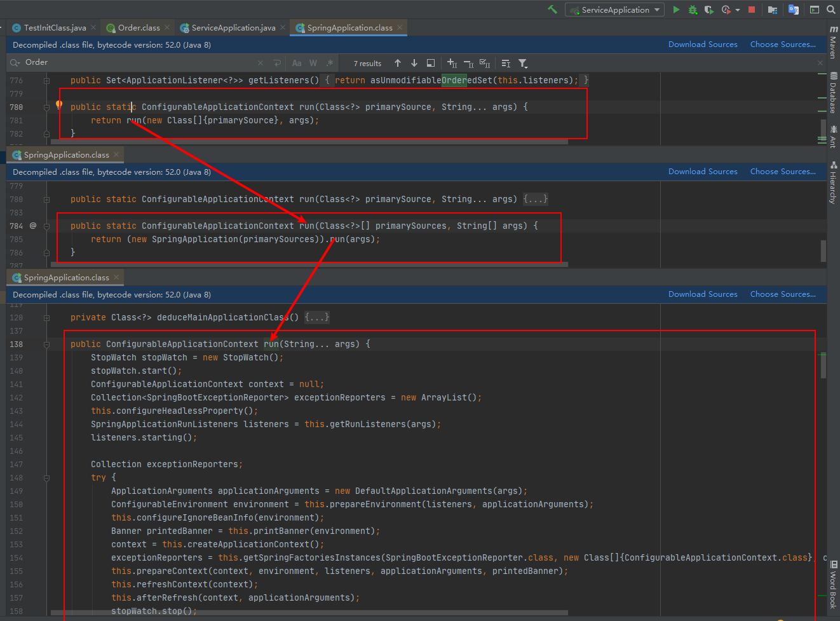The height and width of the screenshot is (621, 840).
Task: Toggle search in selection only icon
Action: (x=431, y=63)
